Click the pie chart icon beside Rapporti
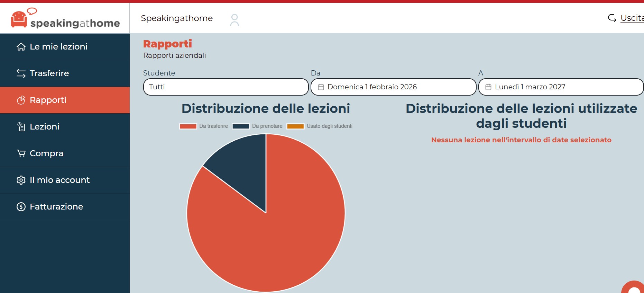Image resolution: width=644 pixels, height=293 pixels. point(21,100)
